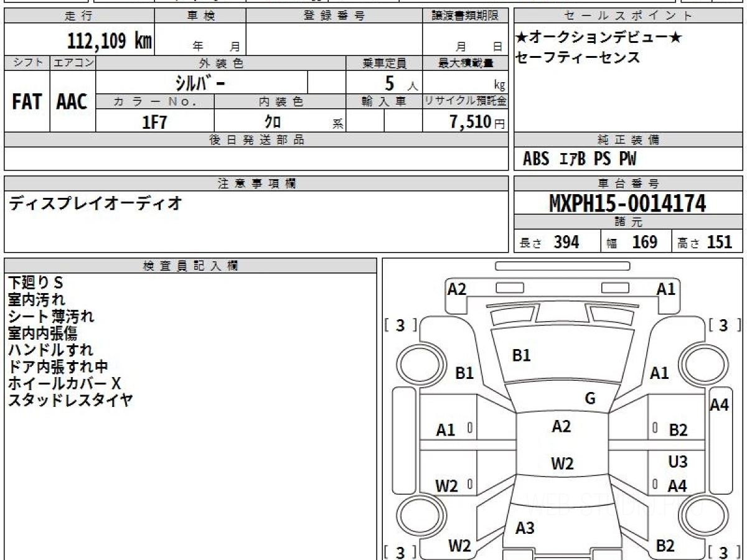Viewport: 747px width, 560px height.
Task: Select the color code 1F7
Action: (x=155, y=121)
